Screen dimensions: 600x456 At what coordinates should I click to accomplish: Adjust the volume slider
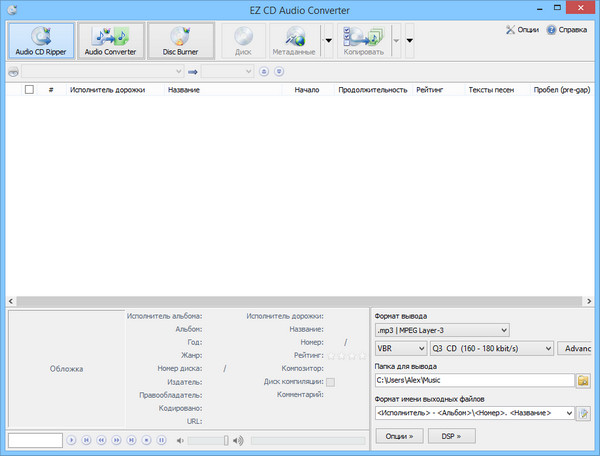[205, 440]
